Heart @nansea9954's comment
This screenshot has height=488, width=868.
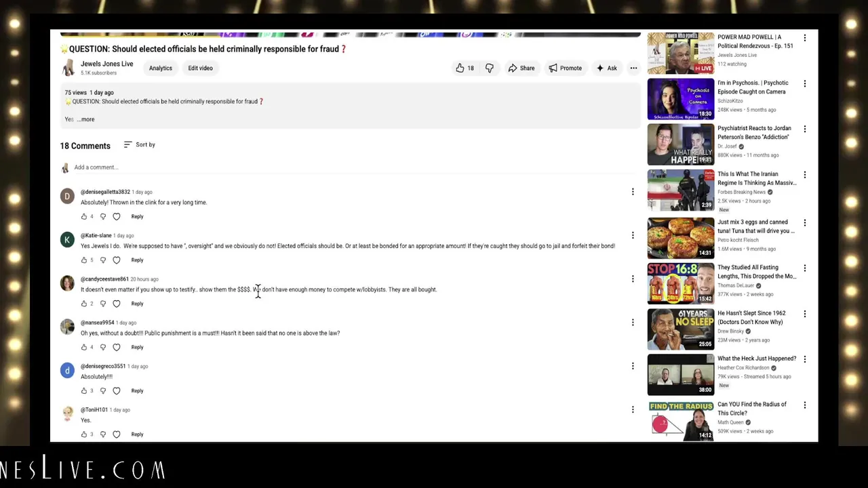117,347
